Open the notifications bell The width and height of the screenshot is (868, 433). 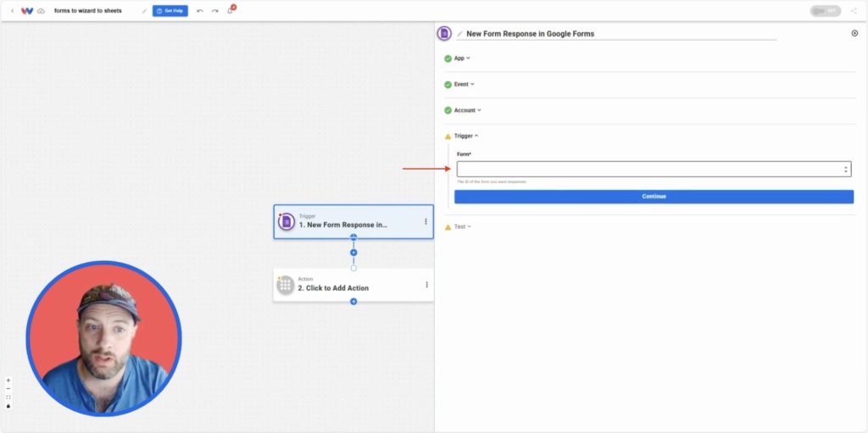pos(231,10)
